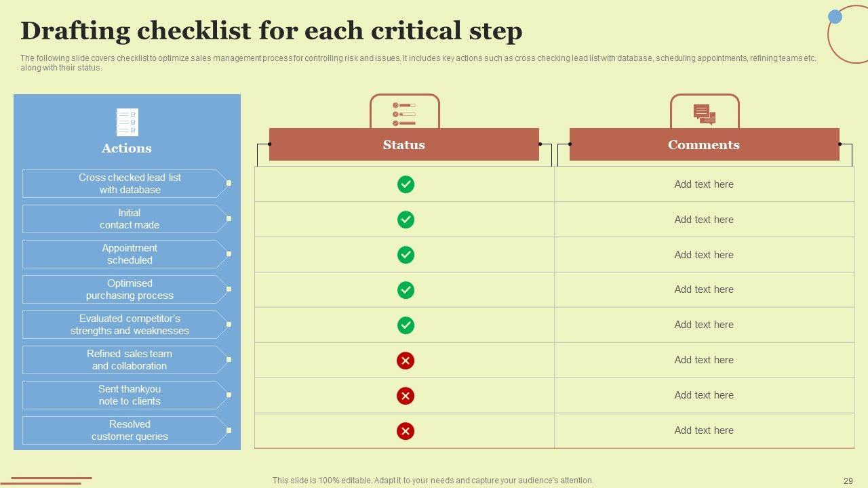This screenshot has width=868, height=488.
Task: Select the Comments header banner
Action: pos(704,144)
